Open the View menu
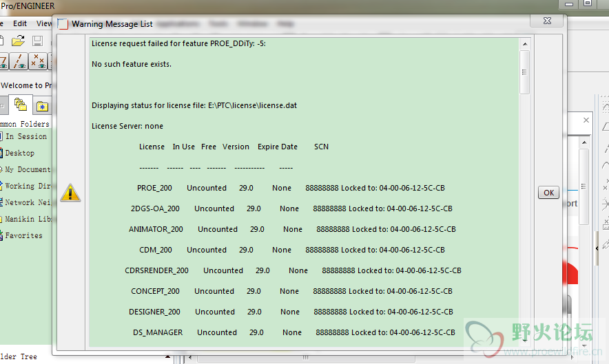Viewport: 609px width, 364px height. tap(44, 23)
